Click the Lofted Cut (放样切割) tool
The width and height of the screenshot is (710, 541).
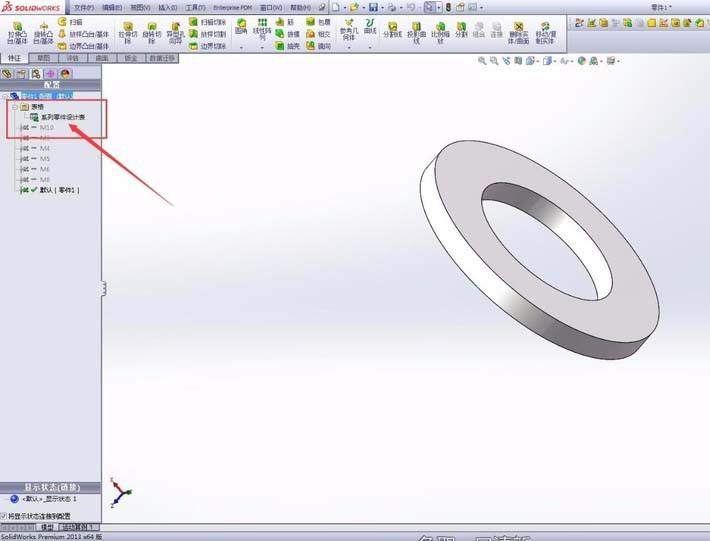(207, 34)
